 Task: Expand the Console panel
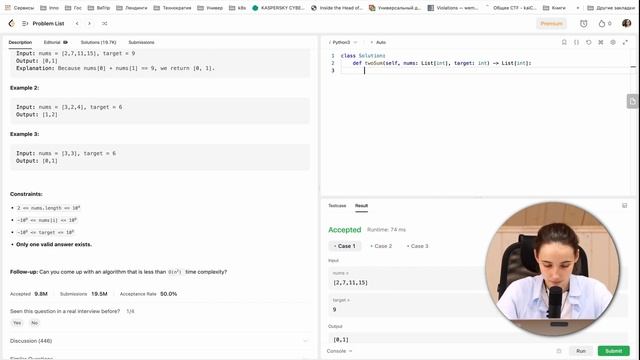(x=339, y=351)
